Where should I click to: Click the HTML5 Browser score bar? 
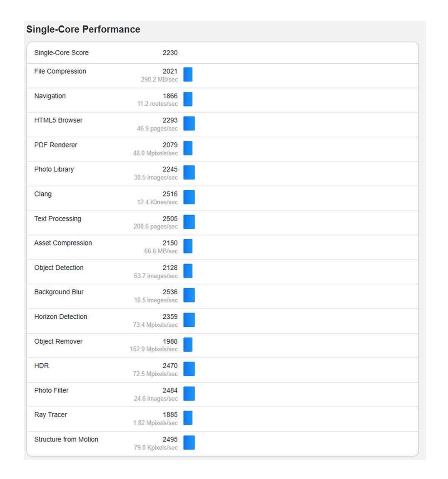pyautogui.click(x=189, y=124)
